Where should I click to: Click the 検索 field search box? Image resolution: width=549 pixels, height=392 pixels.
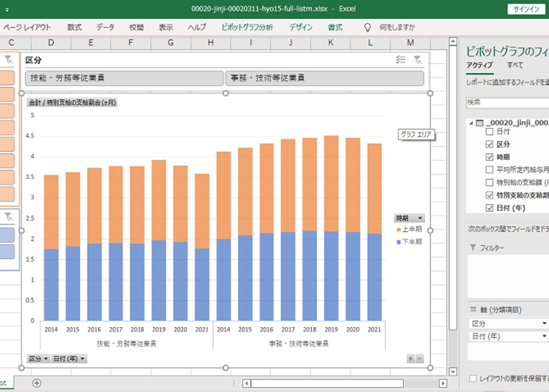click(507, 103)
